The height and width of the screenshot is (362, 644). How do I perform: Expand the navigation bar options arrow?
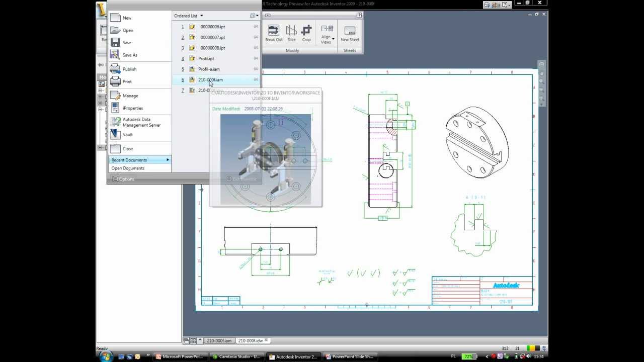coord(541,104)
